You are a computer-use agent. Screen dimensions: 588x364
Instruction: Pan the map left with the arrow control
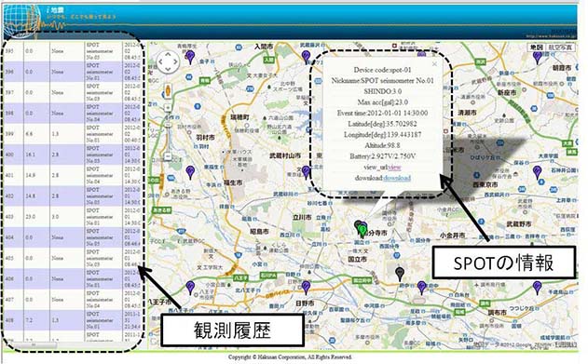coord(160,62)
